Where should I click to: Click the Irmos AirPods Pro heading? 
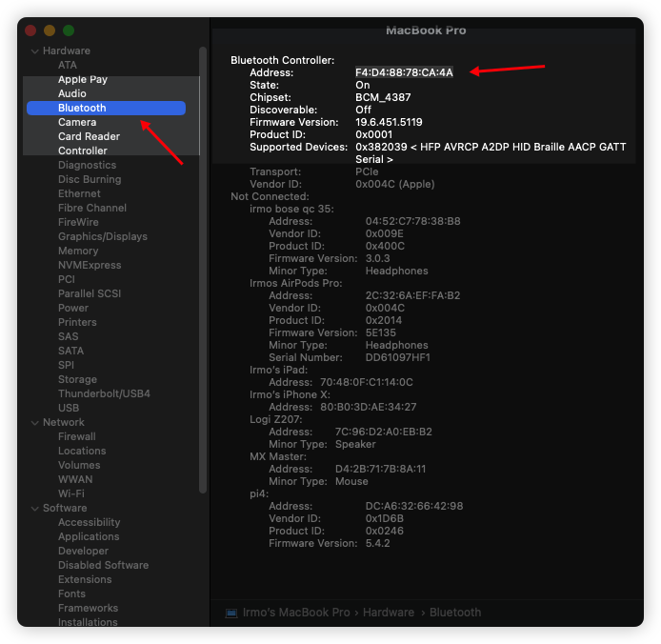click(296, 283)
